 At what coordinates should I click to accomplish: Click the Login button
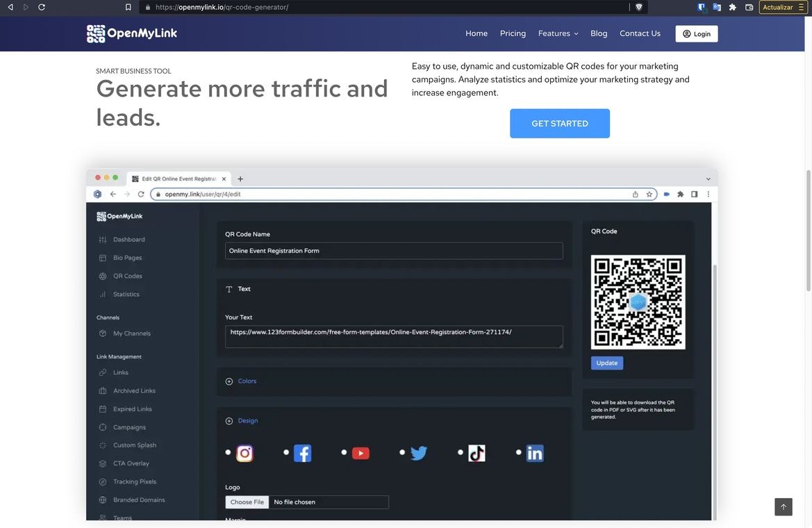pos(697,33)
